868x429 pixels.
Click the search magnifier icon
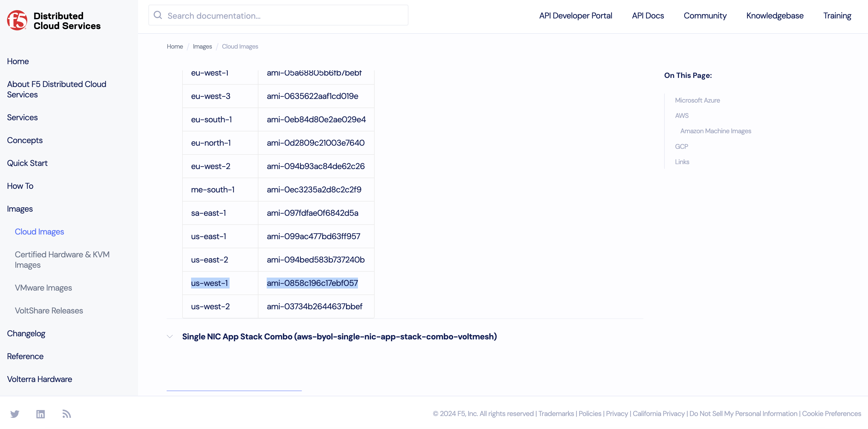(x=158, y=15)
